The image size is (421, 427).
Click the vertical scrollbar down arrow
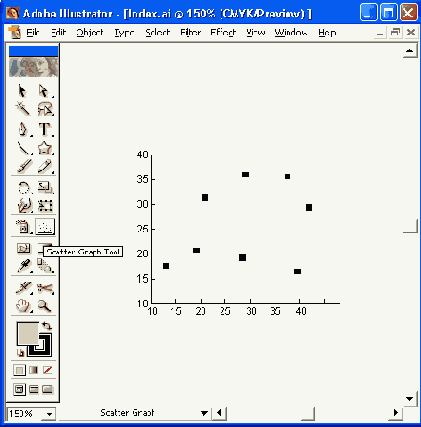(410, 399)
